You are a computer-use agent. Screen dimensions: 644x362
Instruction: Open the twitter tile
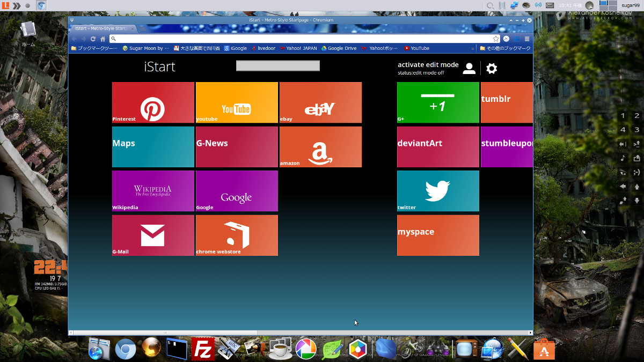click(x=438, y=191)
